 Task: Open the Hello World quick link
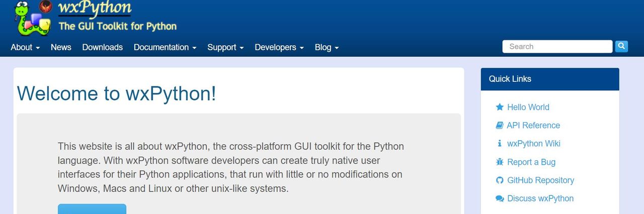click(x=528, y=107)
